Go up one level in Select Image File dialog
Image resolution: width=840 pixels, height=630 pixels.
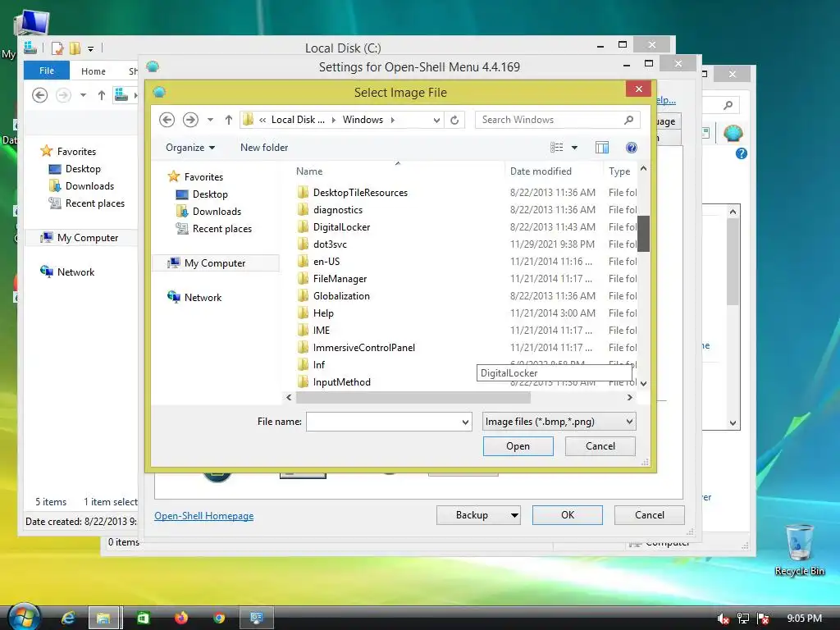click(229, 120)
